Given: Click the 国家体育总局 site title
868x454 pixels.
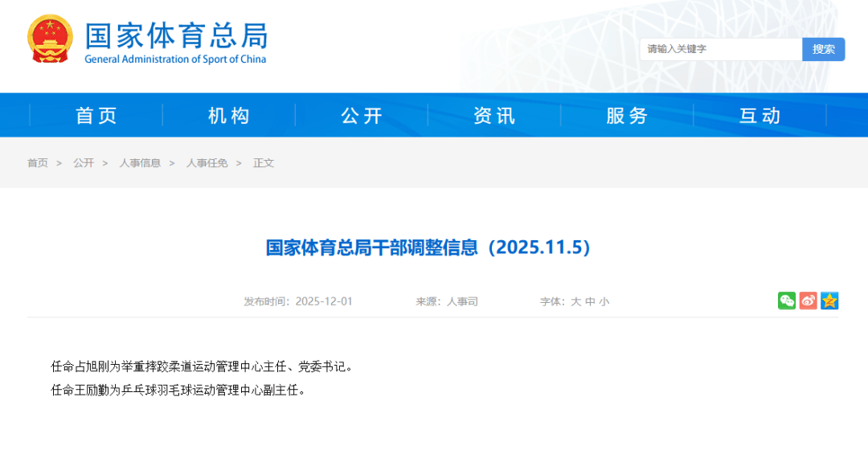Looking at the screenshot, I should pyautogui.click(x=177, y=35).
